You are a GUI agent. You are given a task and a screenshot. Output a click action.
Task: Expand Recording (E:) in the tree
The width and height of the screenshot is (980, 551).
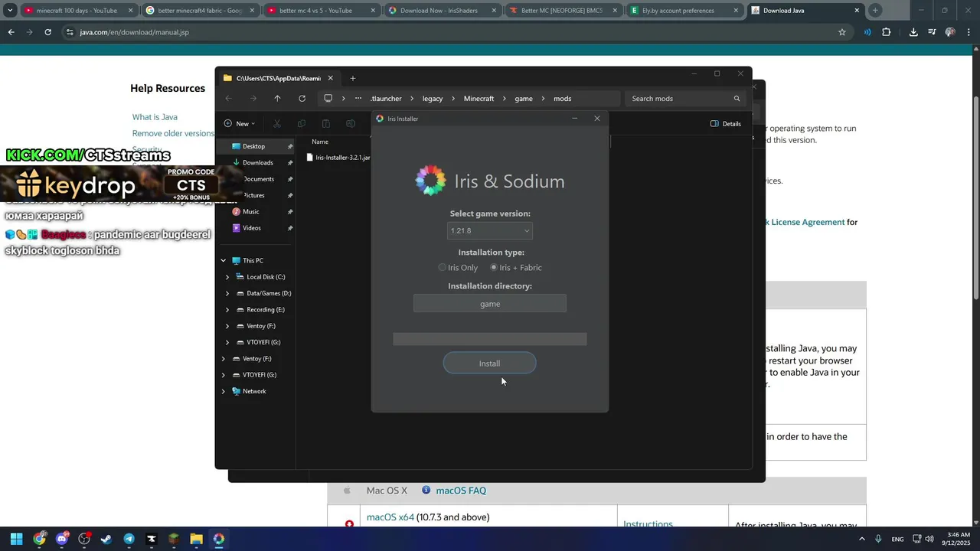[227, 309]
